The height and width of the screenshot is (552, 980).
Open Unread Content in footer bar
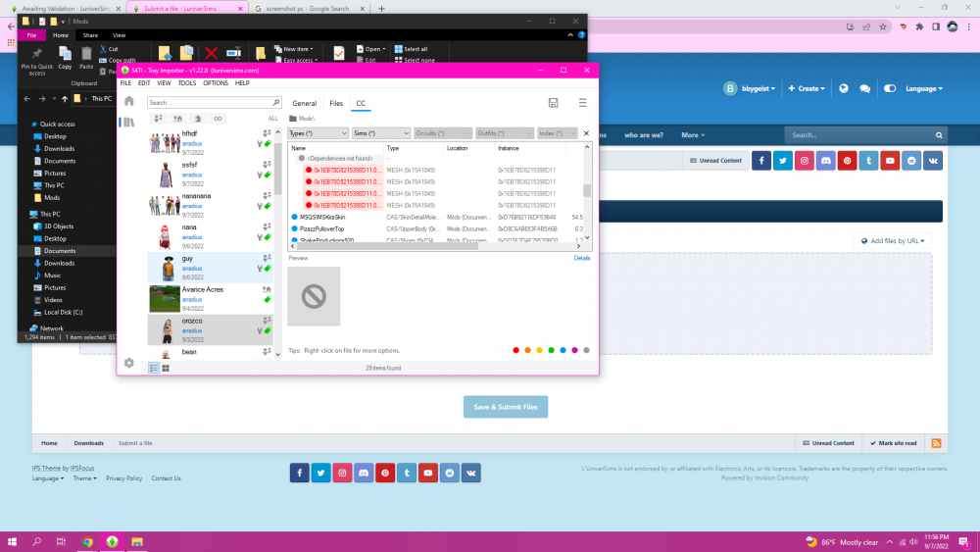(x=829, y=443)
